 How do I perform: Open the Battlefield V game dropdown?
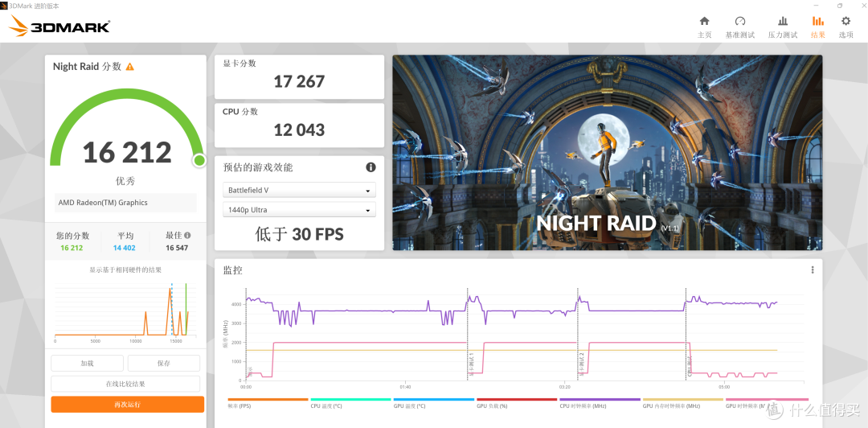[300, 190]
